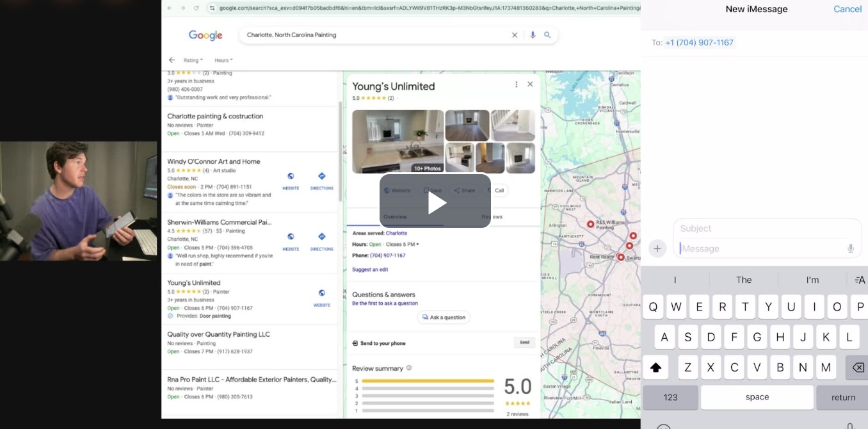The width and height of the screenshot is (868, 429).
Task: Click the Send to phone button
Action: click(x=524, y=343)
